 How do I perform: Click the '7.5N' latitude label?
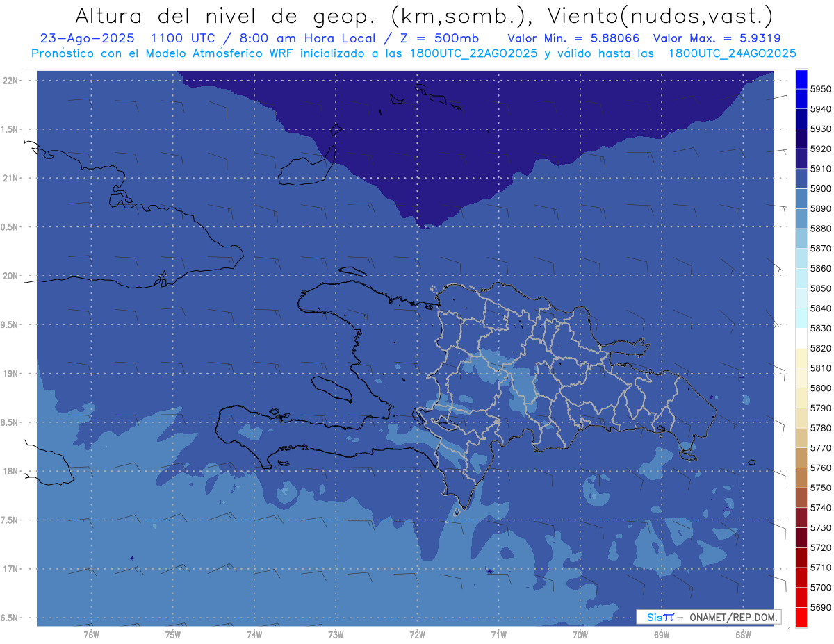[10, 520]
